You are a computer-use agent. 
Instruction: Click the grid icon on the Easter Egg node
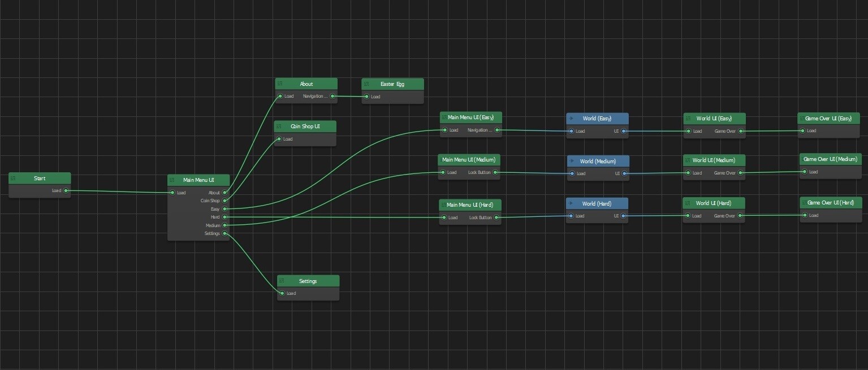[x=366, y=84]
